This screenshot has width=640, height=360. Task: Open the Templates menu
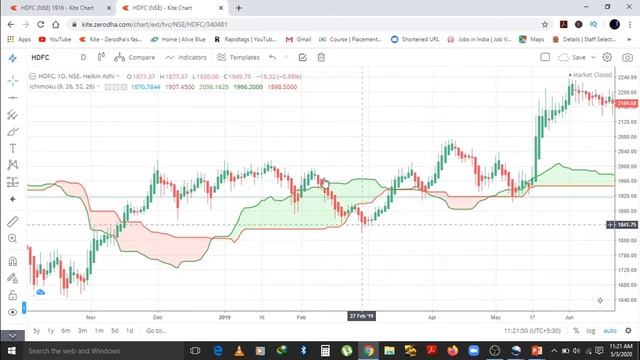238,58
